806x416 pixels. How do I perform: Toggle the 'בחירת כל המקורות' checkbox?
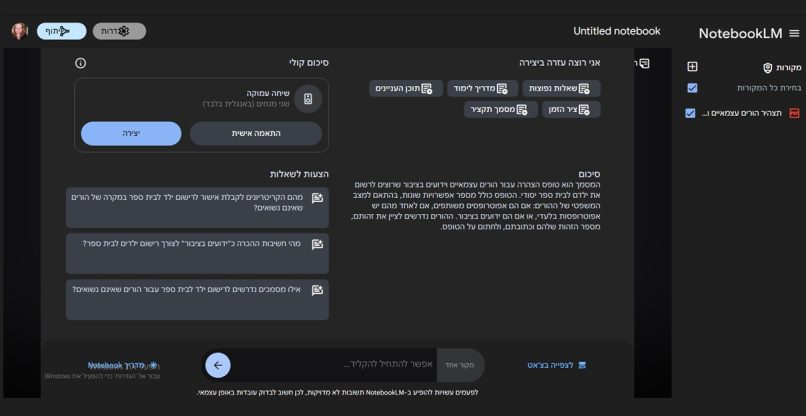(x=692, y=88)
